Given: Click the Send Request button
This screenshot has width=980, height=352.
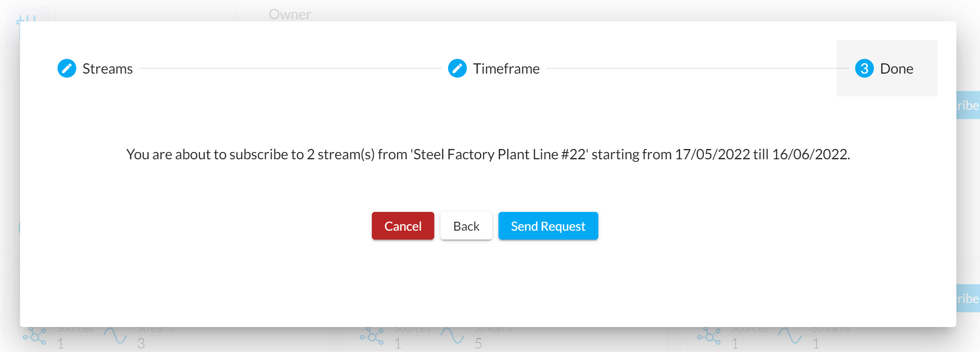Looking at the screenshot, I should (x=548, y=226).
